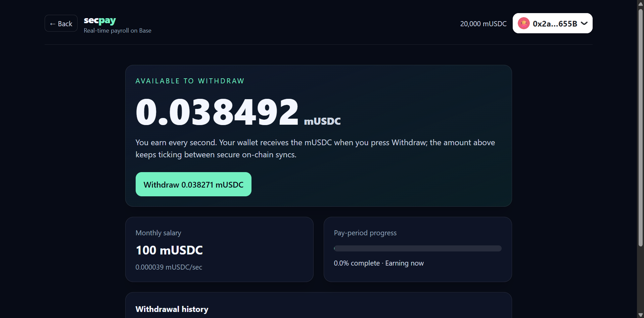The height and width of the screenshot is (318, 644).
Task: Click the 0.0% complete status text
Action: [357, 263]
